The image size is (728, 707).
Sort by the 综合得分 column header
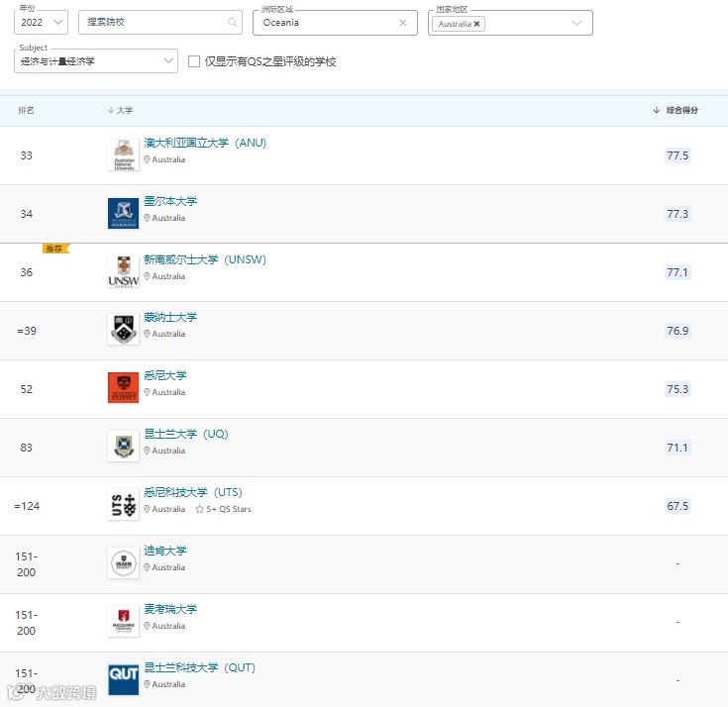(x=676, y=110)
